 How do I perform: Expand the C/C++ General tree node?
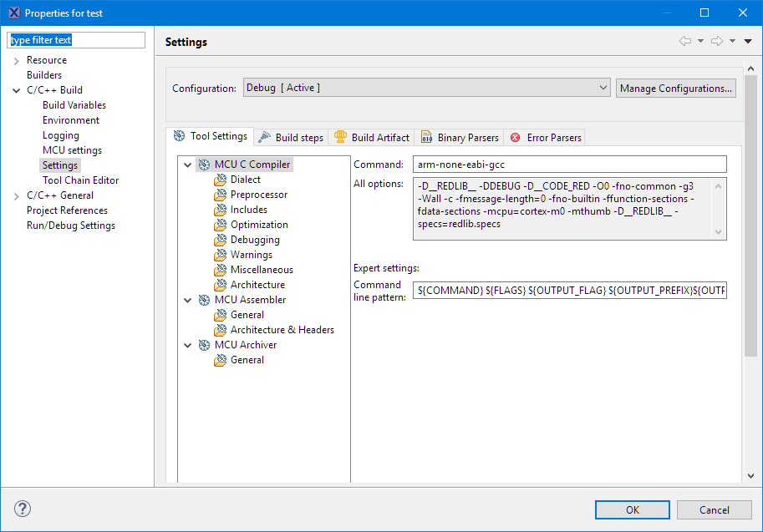(x=17, y=195)
